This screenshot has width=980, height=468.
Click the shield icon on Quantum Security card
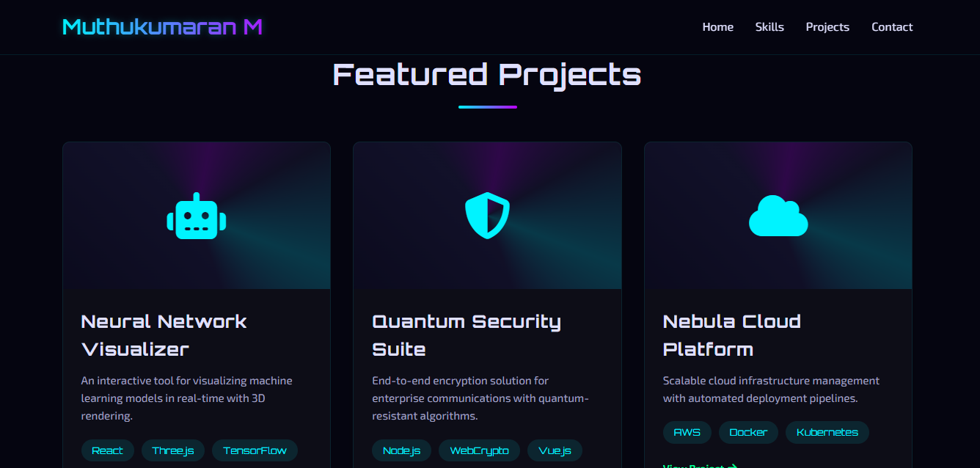(x=487, y=216)
